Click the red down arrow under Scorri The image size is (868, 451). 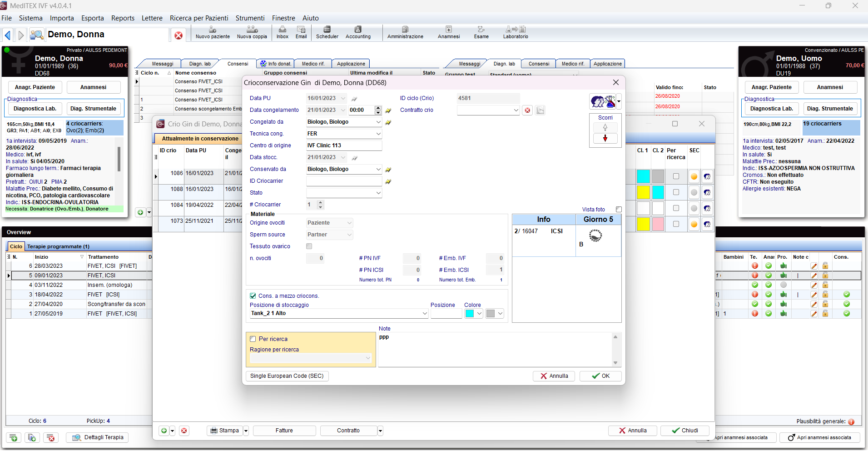click(x=605, y=138)
